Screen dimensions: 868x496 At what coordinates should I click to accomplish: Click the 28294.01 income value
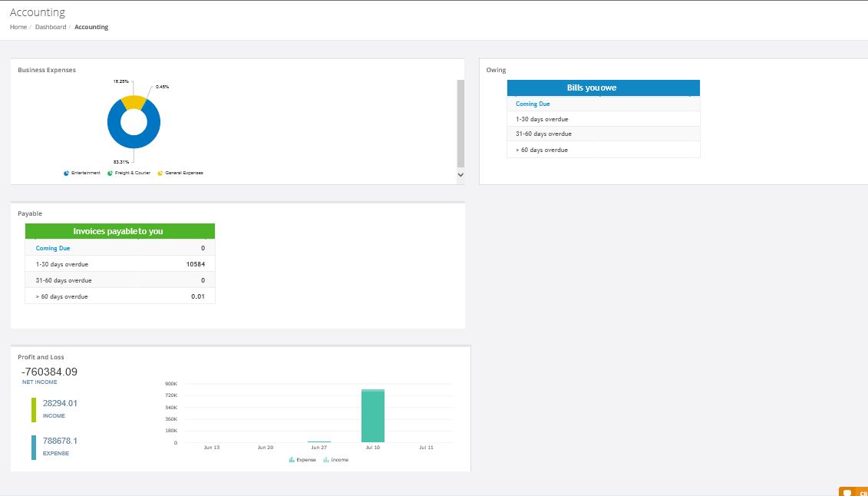[x=60, y=404]
